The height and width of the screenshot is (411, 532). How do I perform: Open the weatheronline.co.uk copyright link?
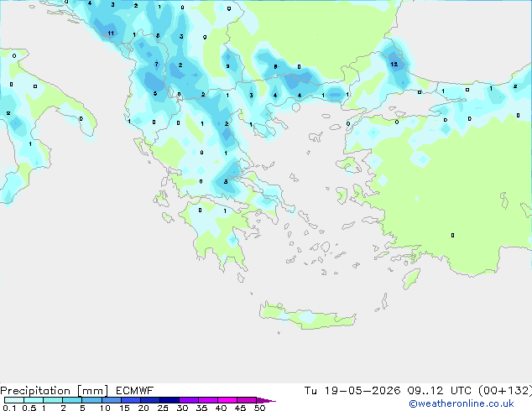462,403
